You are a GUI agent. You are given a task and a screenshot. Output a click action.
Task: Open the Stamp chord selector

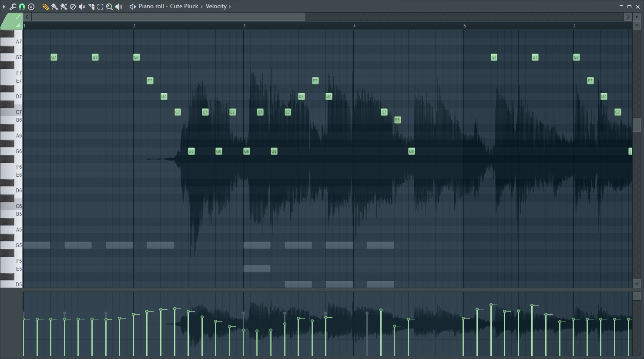pyautogui.click(x=31, y=7)
